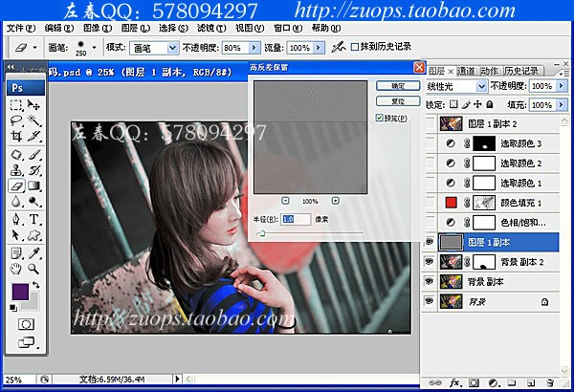
Task: Select the Gradient tool
Action: tap(34, 185)
